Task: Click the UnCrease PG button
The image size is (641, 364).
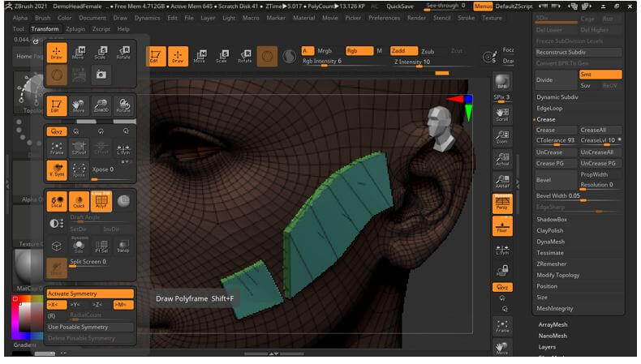Action: (600, 163)
